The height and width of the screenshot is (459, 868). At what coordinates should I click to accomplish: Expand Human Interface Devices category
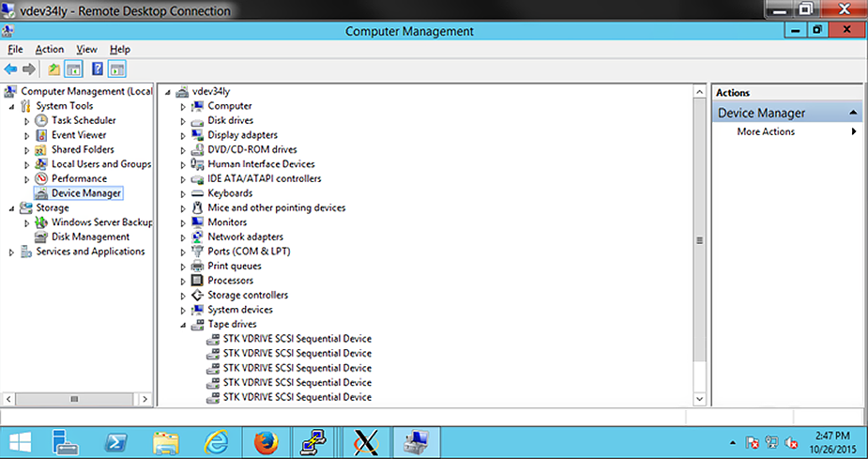[x=183, y=164]
